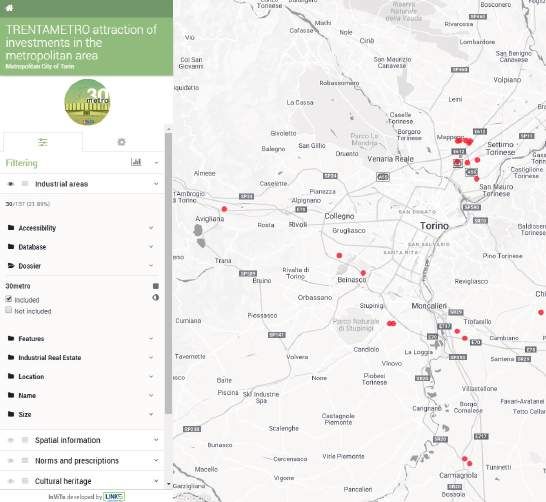546x502 pixels.
Task: Click the half-circle contrast icon
Action: coord(156,298)
